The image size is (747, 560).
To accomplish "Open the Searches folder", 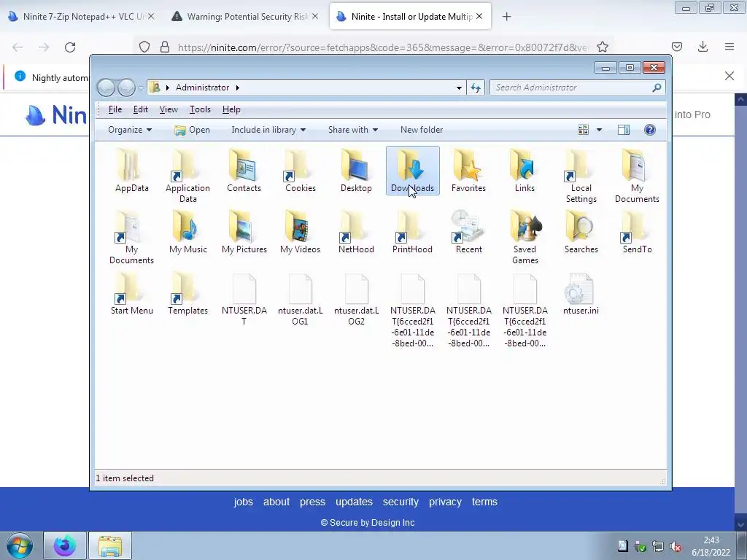I will tap(581, 232).
